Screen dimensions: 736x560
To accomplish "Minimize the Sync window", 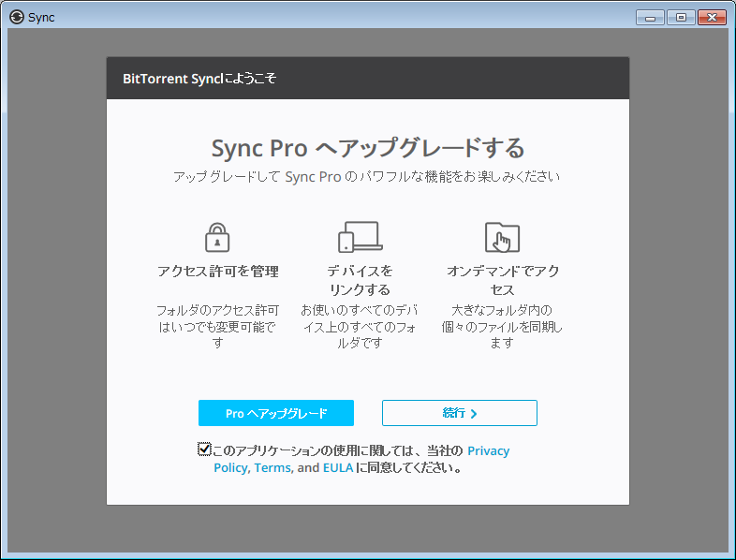I will coord(650,18).
